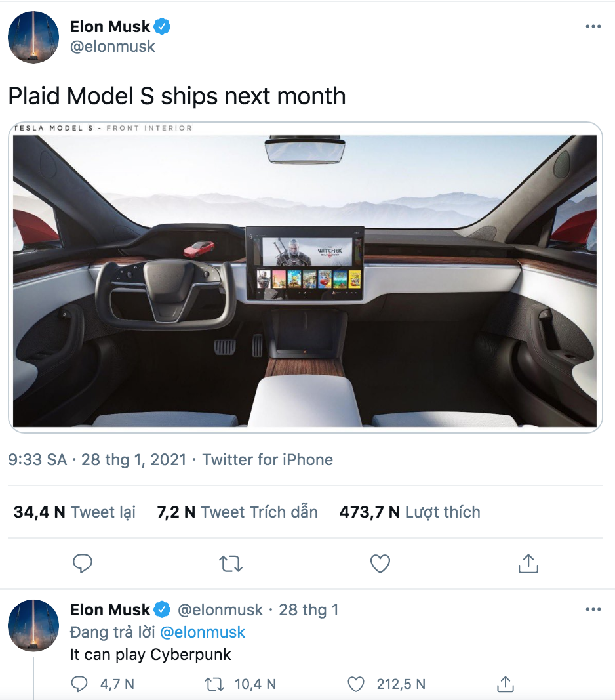Open Elon Musk's profile avatar
Image resolution: width=615 pixels, height=700 pixels.
pyautogui.click(x=33, y=37)
